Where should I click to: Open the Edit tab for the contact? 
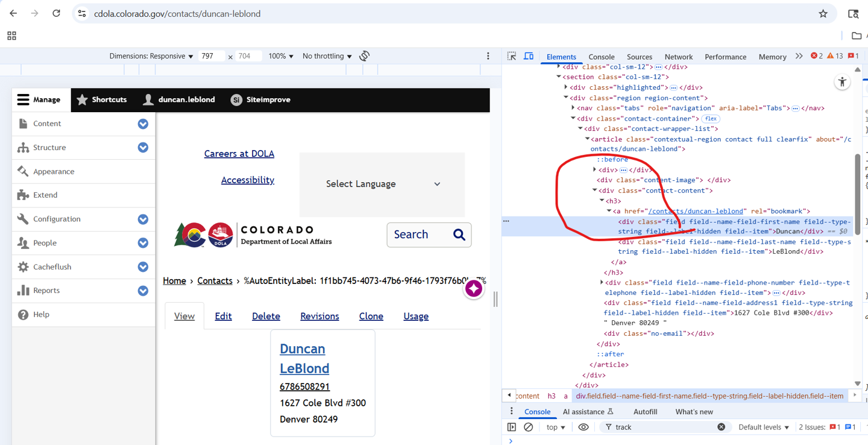click(223, 316)
